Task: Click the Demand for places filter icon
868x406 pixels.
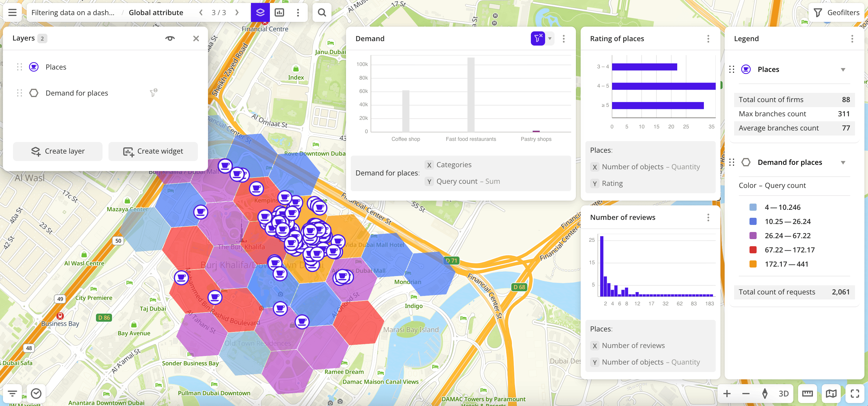Action: (x=153, y=93)
